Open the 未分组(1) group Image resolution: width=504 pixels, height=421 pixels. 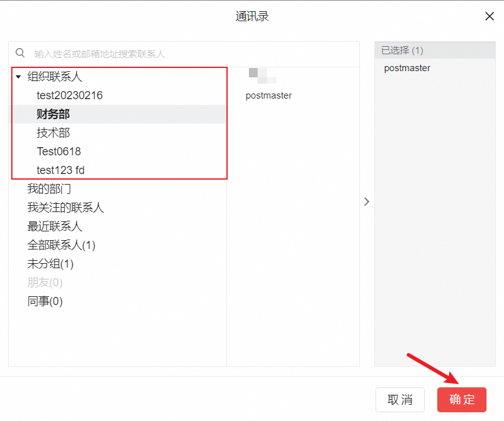[x=51, y=264]
